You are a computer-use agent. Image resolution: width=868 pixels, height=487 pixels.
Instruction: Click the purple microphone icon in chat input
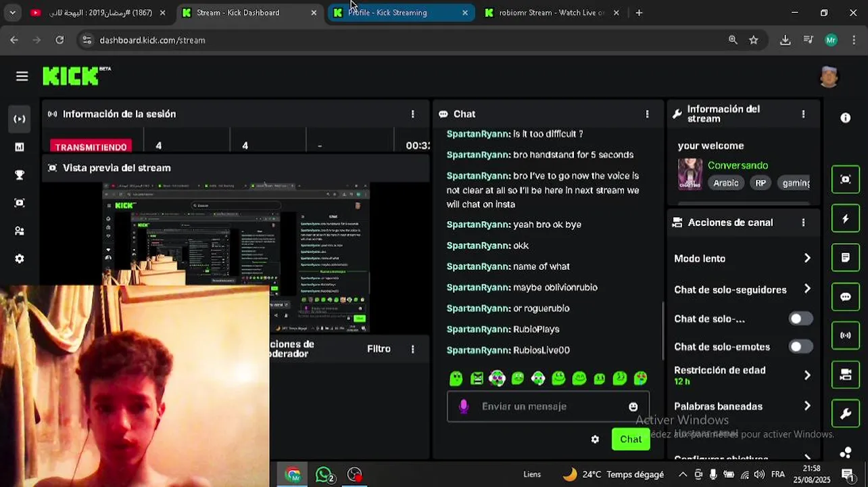pos(463,406)
